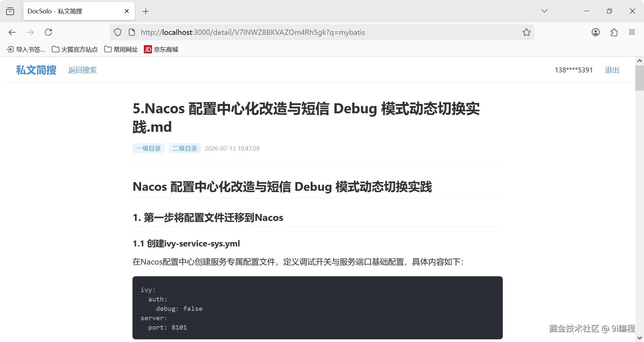Click the forward navigation arrow

(30, 32)
